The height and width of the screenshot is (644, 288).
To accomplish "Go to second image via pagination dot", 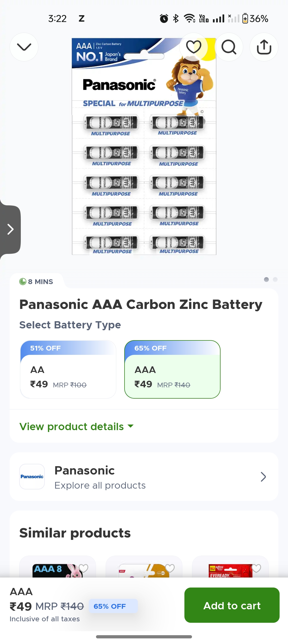I will (x=275, y=279).
